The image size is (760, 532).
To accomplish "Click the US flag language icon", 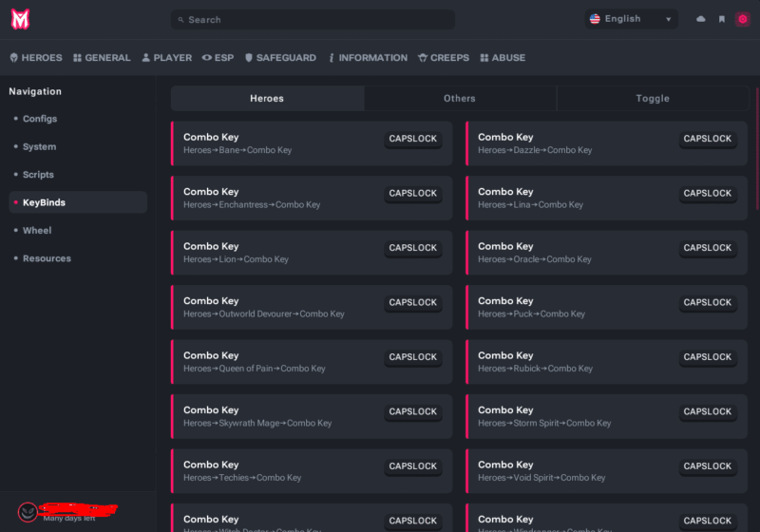I will [595, 19].
